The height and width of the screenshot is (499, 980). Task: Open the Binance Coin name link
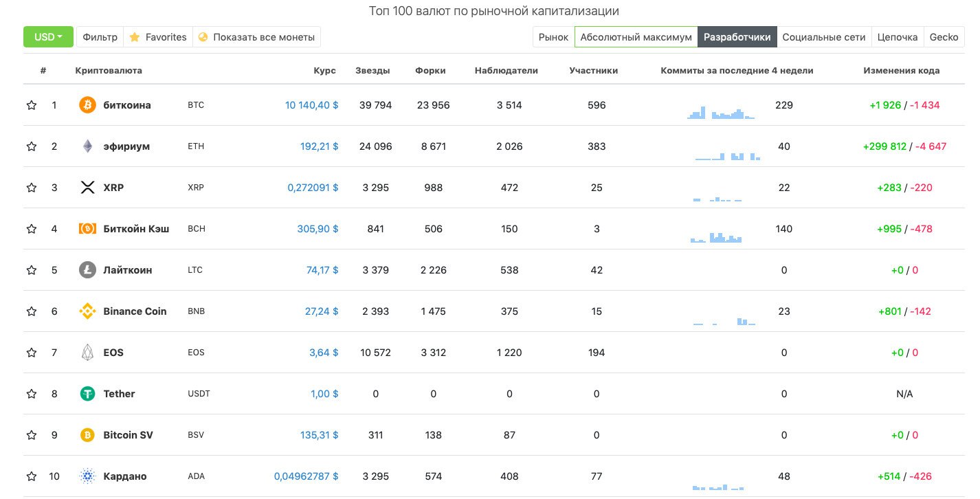[135, 311]
